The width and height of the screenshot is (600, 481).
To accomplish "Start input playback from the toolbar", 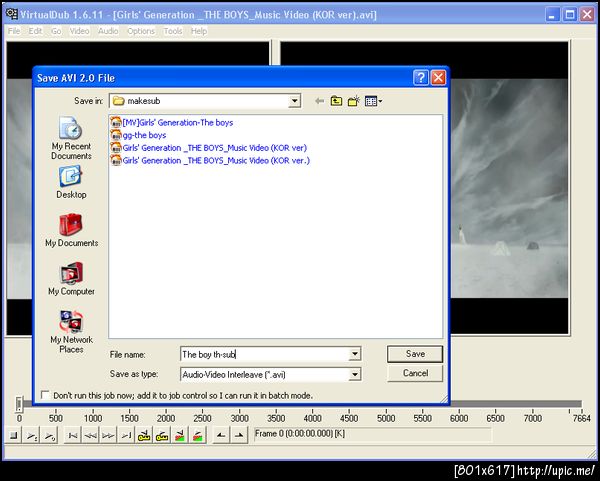I will coord(31,435).
